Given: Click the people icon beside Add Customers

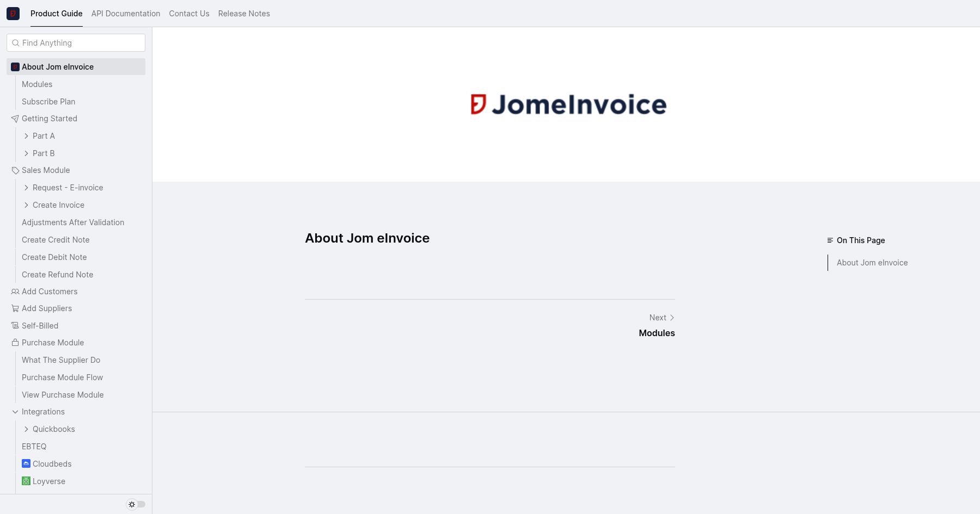Looking at the screenshot, I should (15, 292).
